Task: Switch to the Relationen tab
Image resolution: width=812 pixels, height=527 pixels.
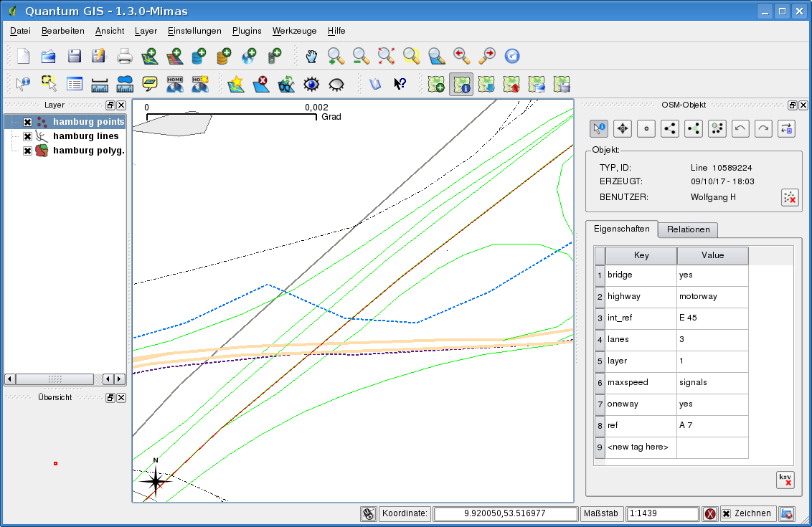Action: [688, 229]
